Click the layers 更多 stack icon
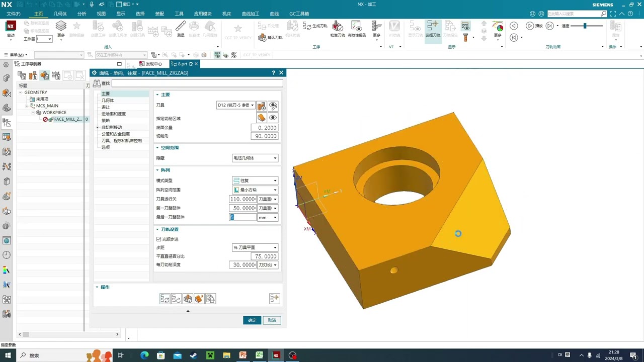 [61, 26]
